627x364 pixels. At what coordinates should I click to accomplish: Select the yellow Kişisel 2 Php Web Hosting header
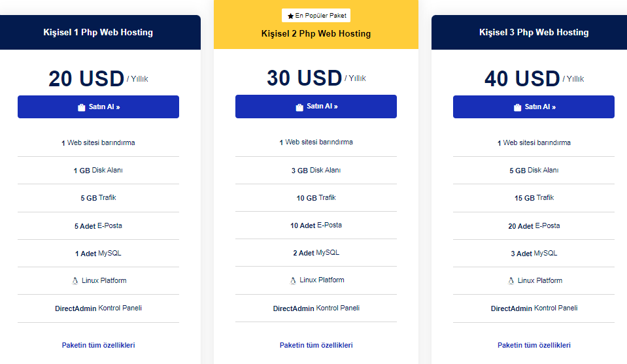coord(316,25)
